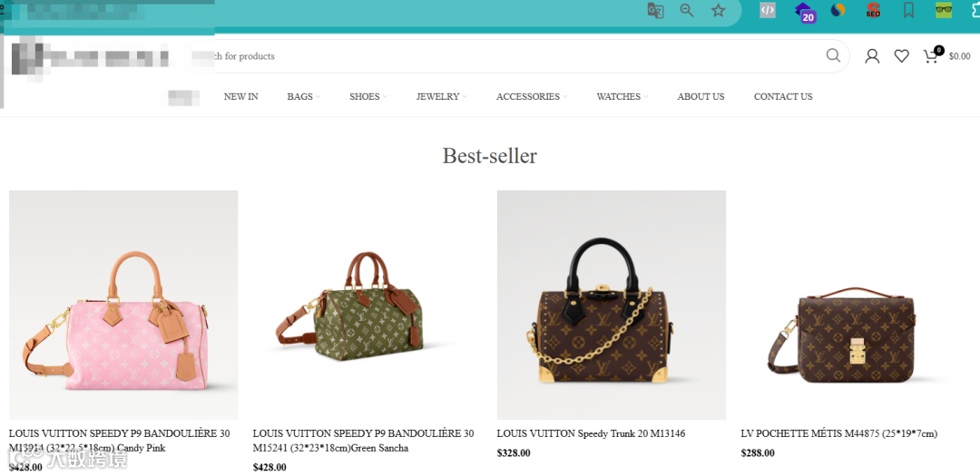
Task: Open the SEO extension icon
Action: [873, 11]
